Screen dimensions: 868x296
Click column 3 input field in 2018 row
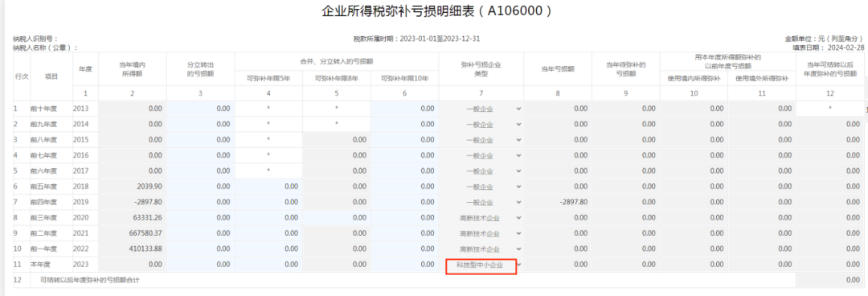click(200, 187)
